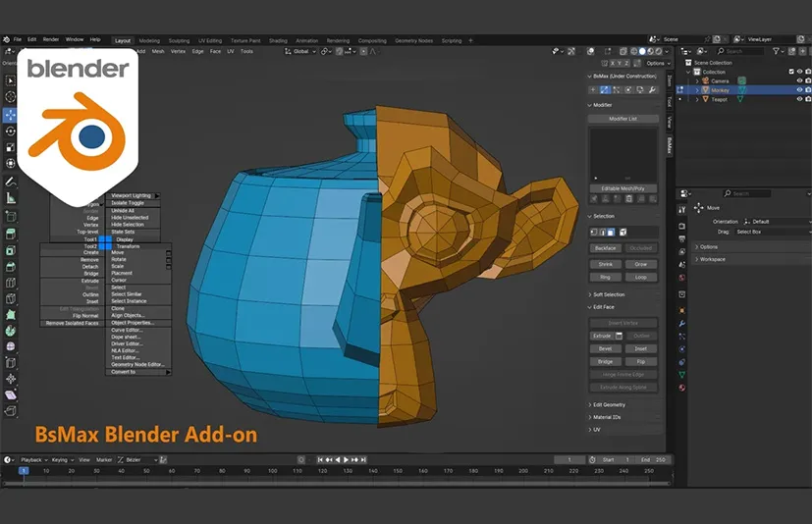
Task: Click the Modifier List button
Action: tap(623, 119)
